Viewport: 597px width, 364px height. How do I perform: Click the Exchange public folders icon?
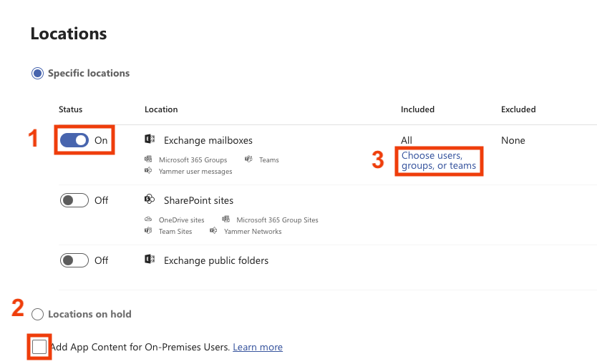pos(150,260)
